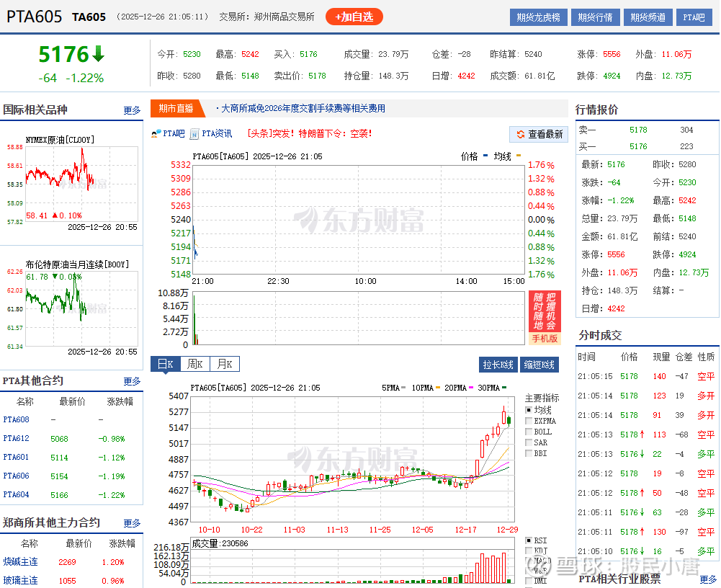The height and width of the screenshot is (588, 721).
Task: Click the 持仓量 148.3万 header value
Action: click(x=393, y=76)
